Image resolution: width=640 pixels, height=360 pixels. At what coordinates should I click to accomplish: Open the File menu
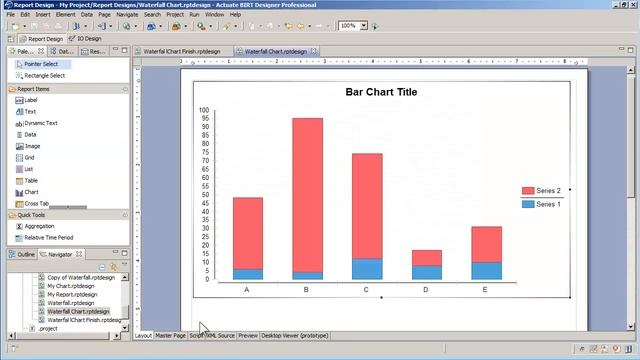click(x=11, y=15)
